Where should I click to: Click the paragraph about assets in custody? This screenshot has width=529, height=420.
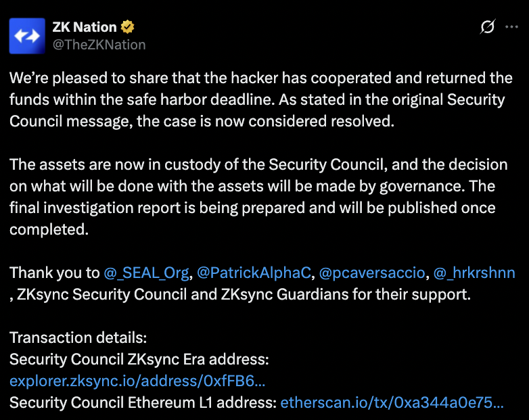[257, 165]
